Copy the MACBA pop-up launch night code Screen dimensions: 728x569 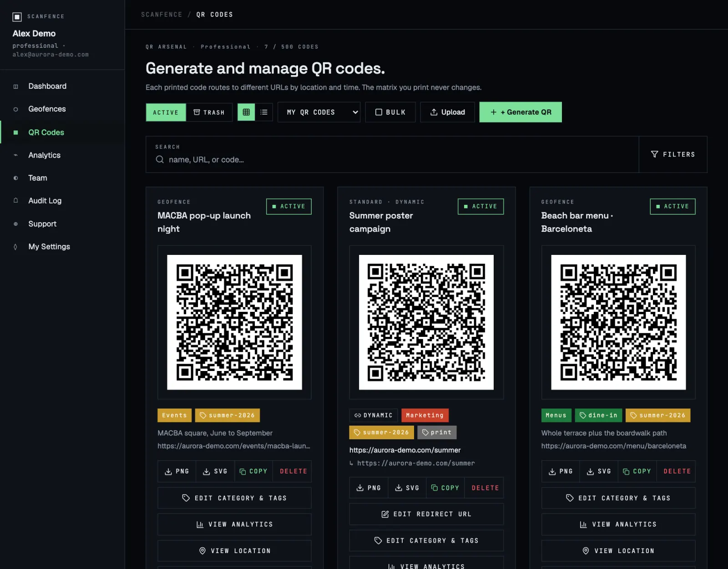[x=253, y=471]
